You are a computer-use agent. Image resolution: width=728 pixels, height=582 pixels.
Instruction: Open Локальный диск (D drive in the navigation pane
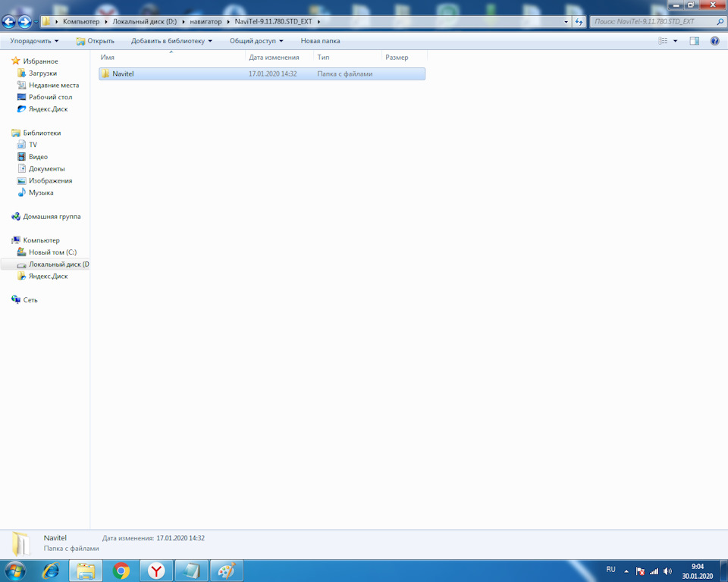click(x=45, y=264)
